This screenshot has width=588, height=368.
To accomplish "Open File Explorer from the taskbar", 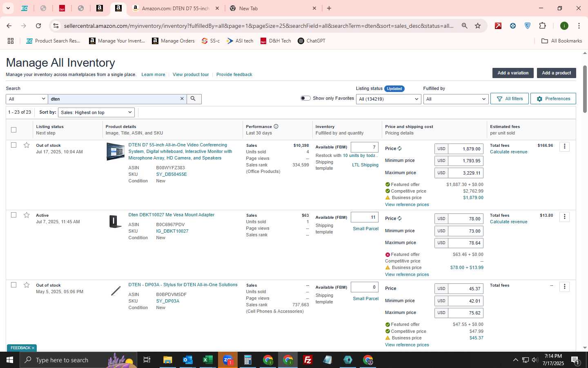I will (167, 360).
